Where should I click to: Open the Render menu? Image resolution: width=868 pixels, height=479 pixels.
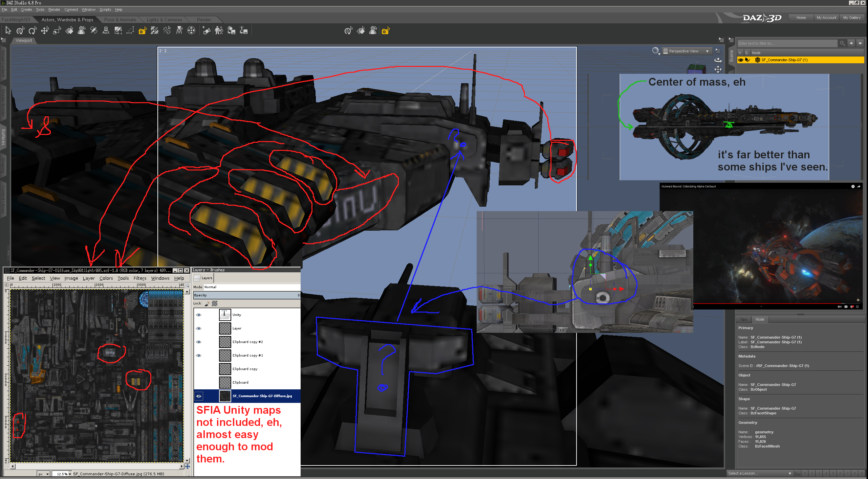click(x=54, y=9)
